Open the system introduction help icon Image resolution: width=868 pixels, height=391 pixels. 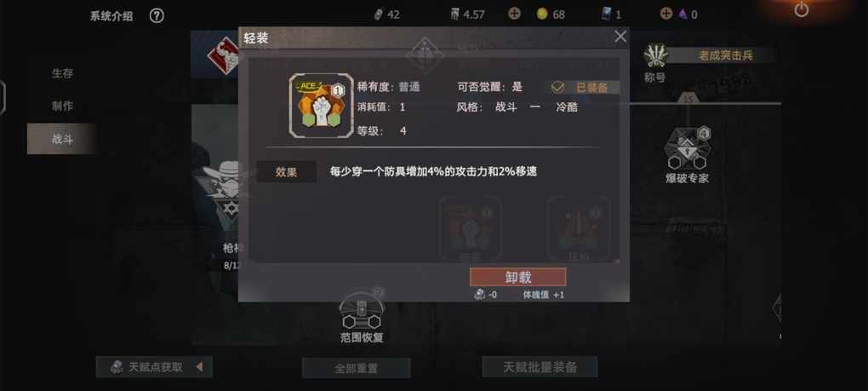[157, 16]
